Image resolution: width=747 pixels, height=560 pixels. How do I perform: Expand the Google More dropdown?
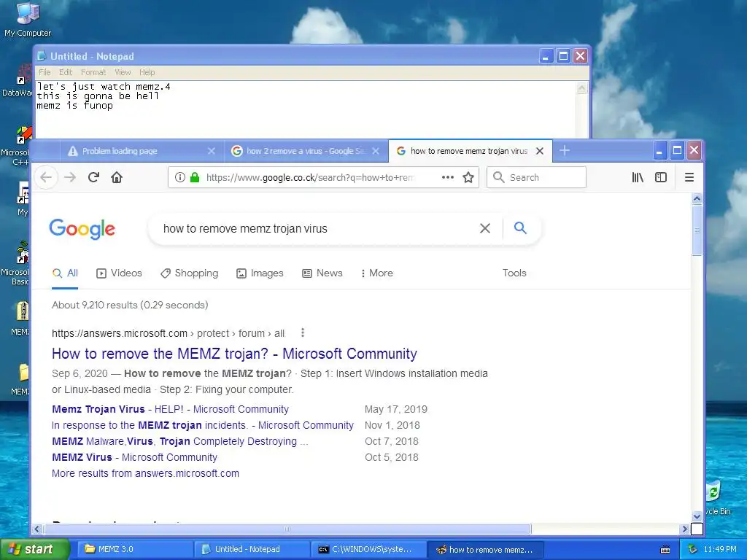click(x=377, y=273)
